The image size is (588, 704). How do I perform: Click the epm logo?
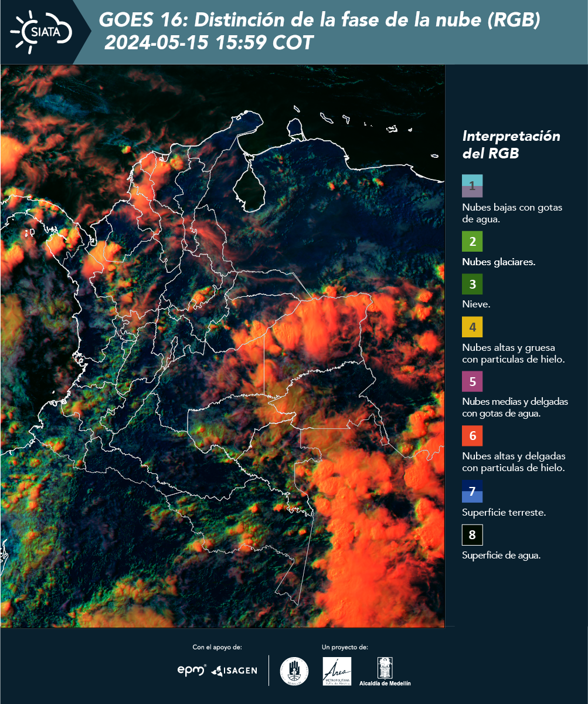tap(192, 670)
